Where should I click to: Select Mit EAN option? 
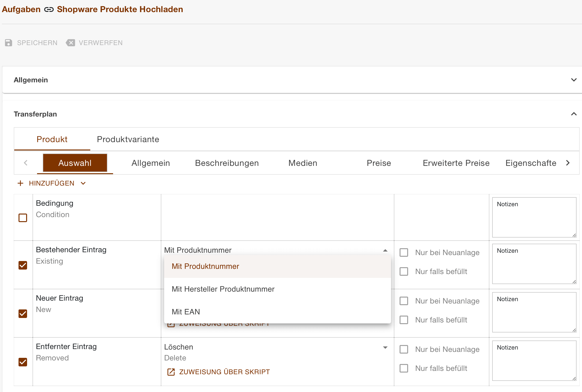(277, 312)
